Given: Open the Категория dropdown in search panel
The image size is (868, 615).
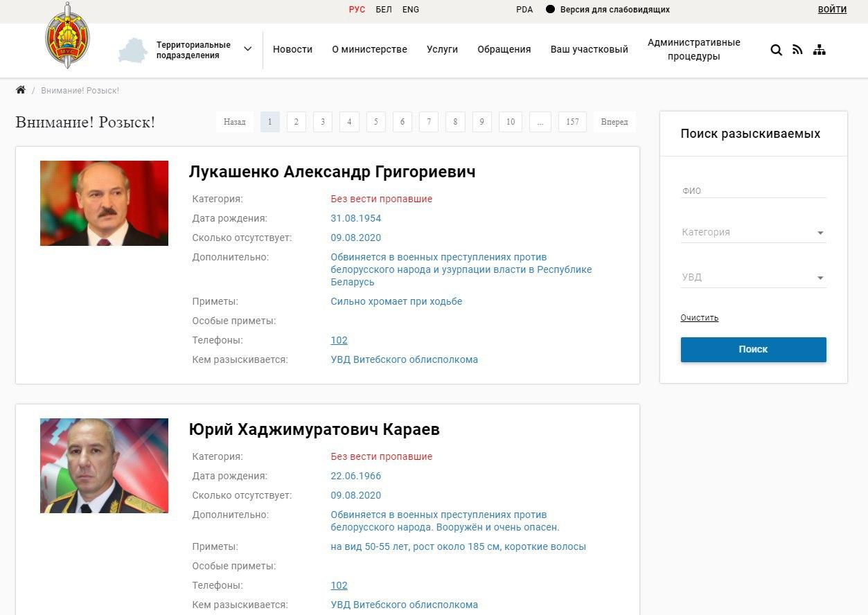Looking at the screenshot, I should tap(752, 232).
